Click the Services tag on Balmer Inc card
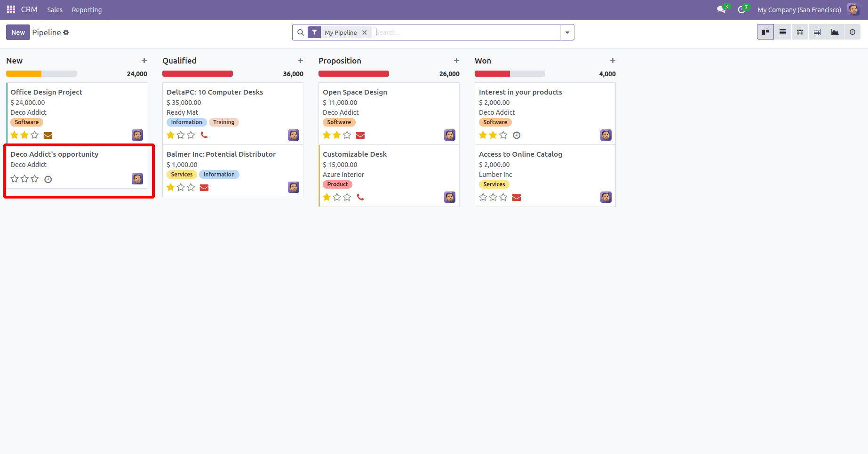 tap(182, 175)
